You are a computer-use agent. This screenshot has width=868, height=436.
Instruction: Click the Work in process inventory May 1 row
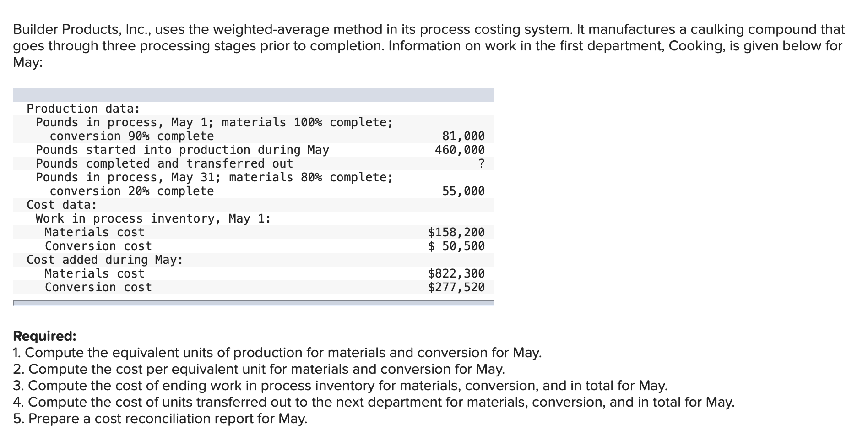click(x=153, y=218)
